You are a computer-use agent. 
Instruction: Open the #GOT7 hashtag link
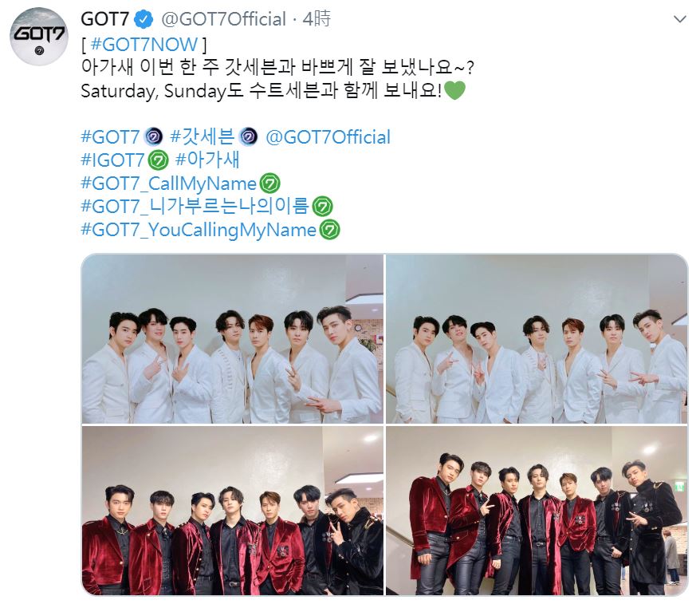tap(110, 137)
